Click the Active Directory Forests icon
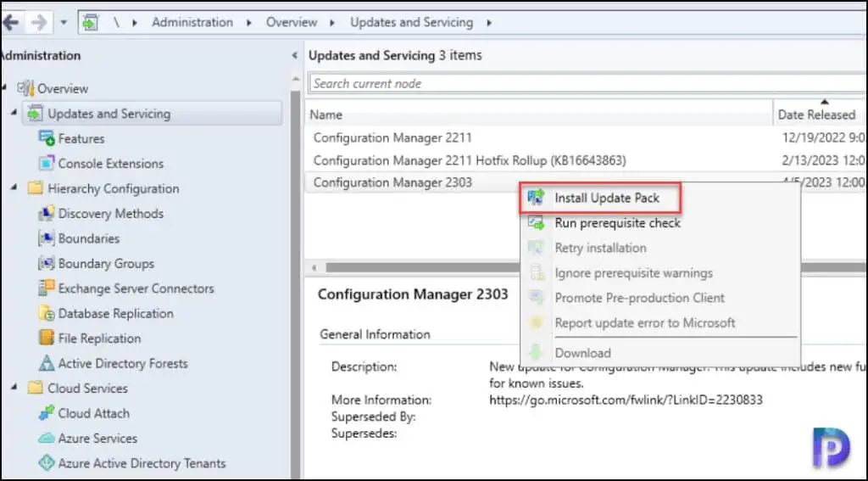 pyautogui.click(x=47, y=363)
